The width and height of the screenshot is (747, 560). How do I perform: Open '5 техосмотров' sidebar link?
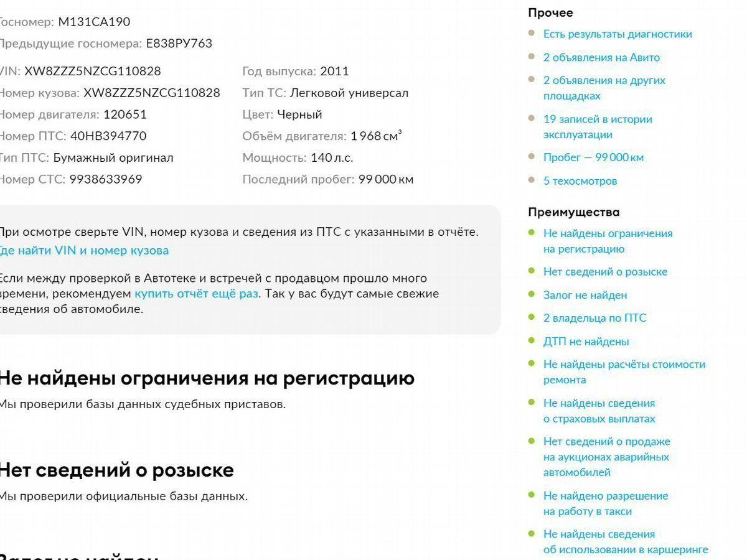click(580, 181)
